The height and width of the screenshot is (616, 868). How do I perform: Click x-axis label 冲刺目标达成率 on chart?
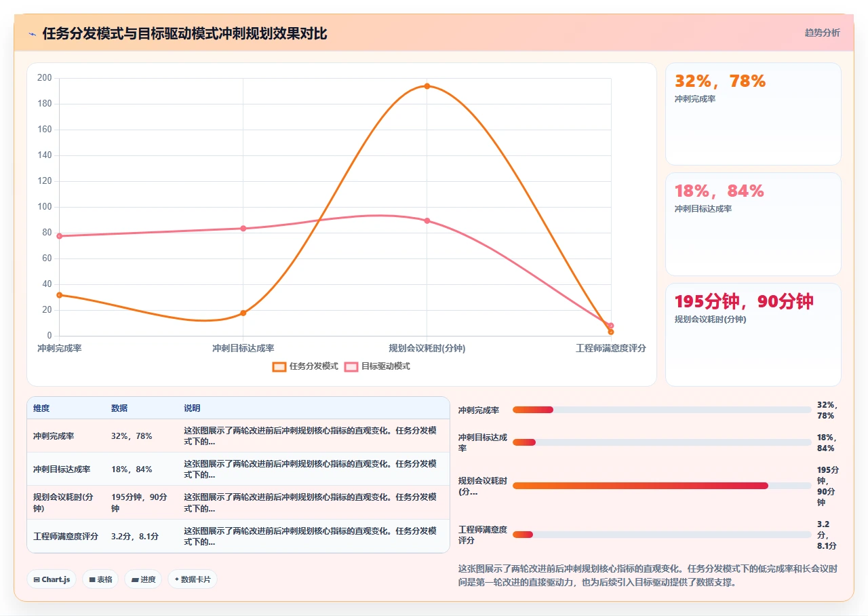243,348
